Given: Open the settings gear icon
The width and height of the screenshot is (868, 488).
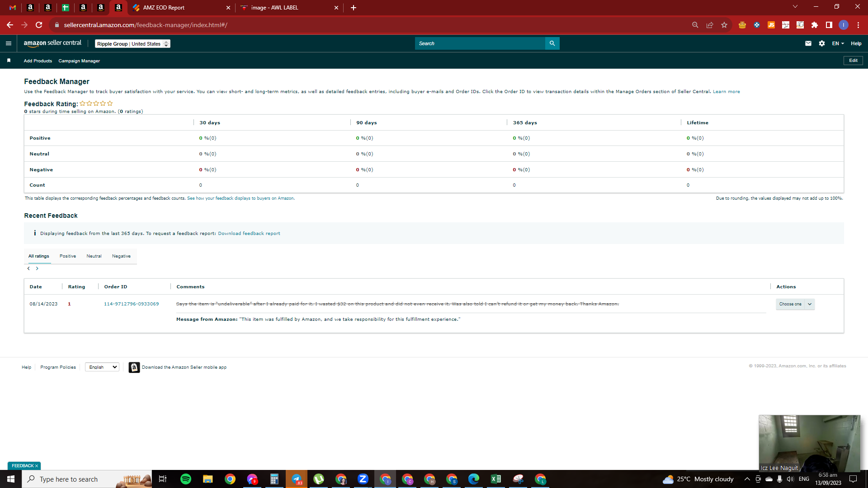Looking at the screenshot, I should tap(822, 43).
